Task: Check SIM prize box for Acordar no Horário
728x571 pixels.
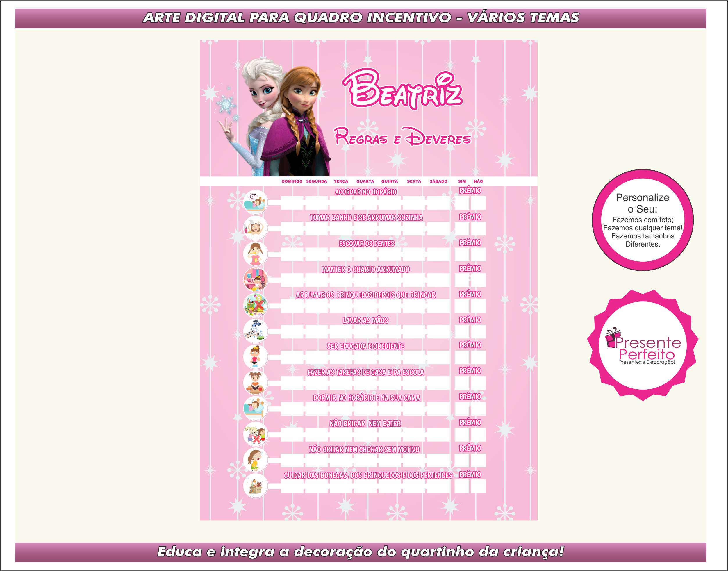Action: pos(462,203)
